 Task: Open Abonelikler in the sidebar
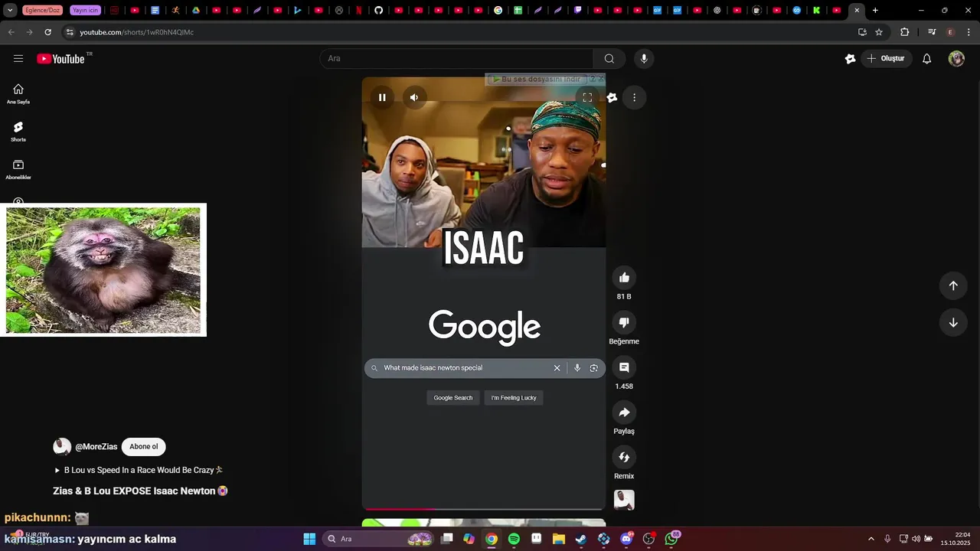click(18, 170)
